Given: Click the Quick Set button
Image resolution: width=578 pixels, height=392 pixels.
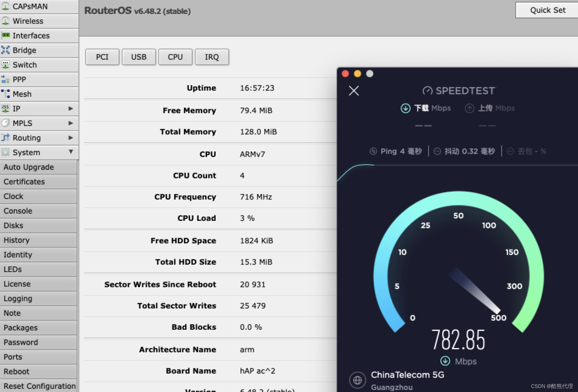Looking at the screenshot, I should (x=547, y=10).
